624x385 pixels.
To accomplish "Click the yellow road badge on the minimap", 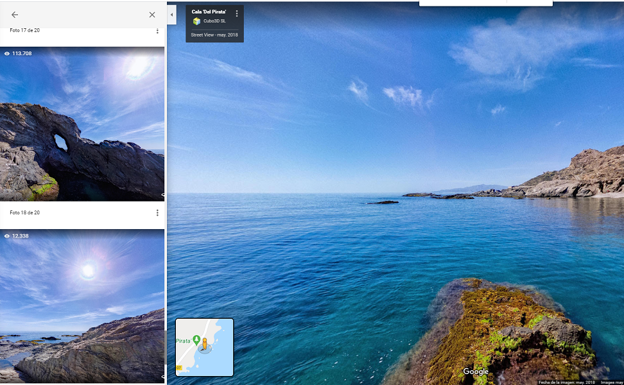I will 179,368.
